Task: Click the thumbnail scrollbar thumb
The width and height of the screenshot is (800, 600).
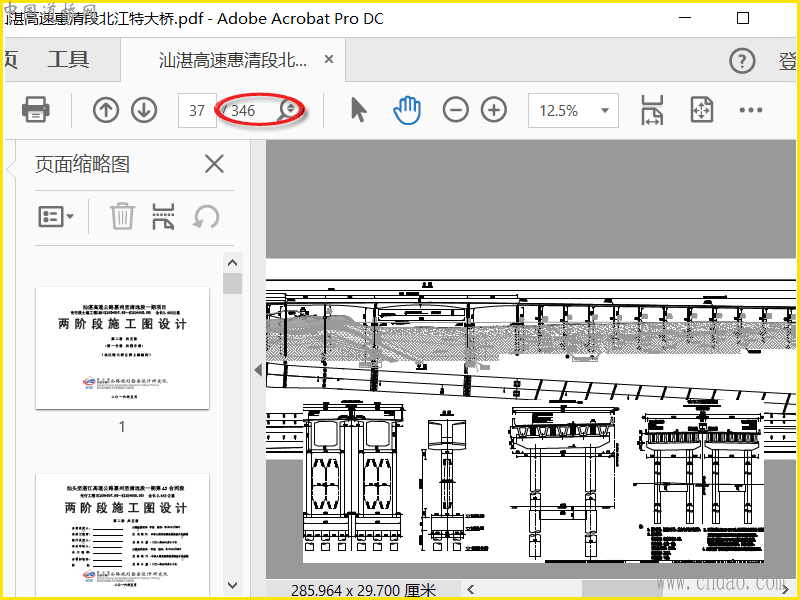Action: point(233,284)
